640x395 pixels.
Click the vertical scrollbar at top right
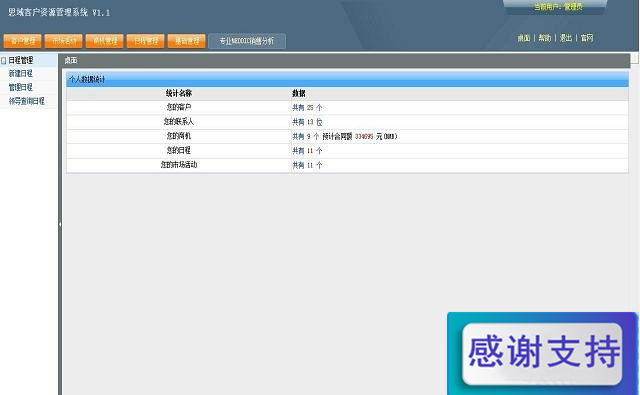635,58
